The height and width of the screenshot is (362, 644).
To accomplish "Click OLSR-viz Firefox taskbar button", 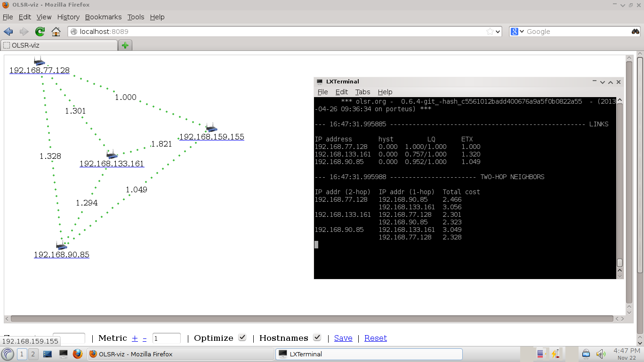I will (x=180, y=354).
